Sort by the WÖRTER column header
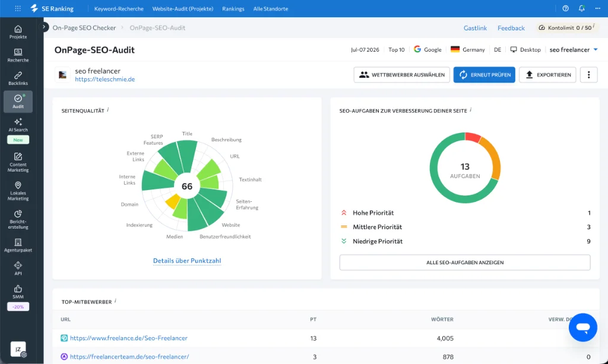This screenshot has width=608, height=364. point(442,319)
